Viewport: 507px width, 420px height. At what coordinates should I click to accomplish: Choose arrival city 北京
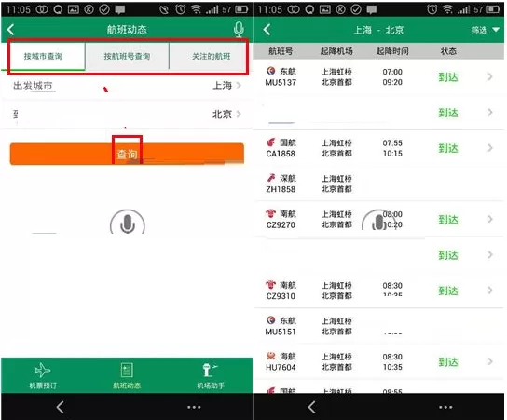(127, 114)
